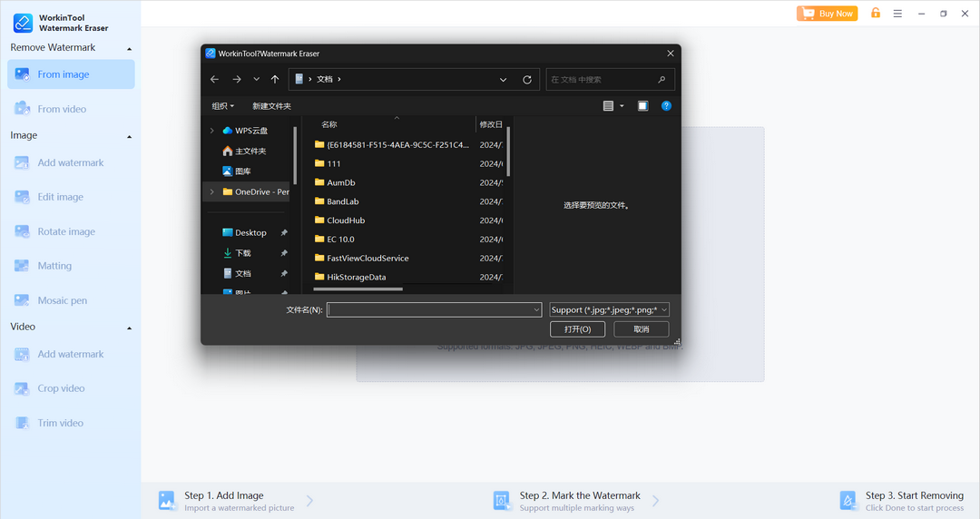Open the file type Support filter dropdown
Image resolution: width=980 pixels, height=519 pixels.
click(610, 309)
